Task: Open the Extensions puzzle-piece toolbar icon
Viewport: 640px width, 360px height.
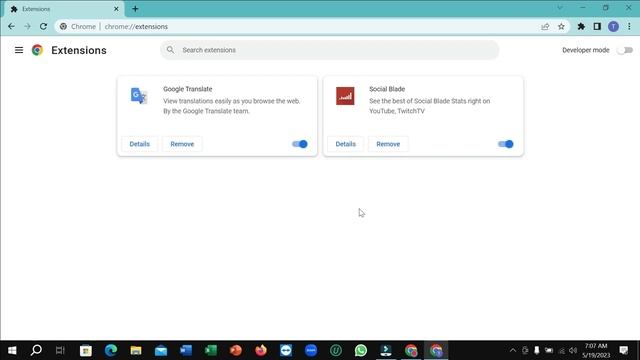Action: coord(581,27)
